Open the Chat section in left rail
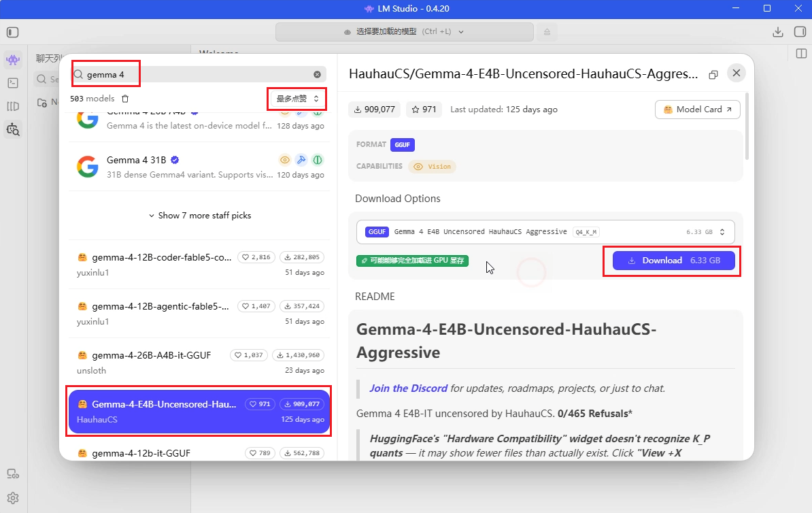Screen dimensions: 812x513 pos(13,60)
